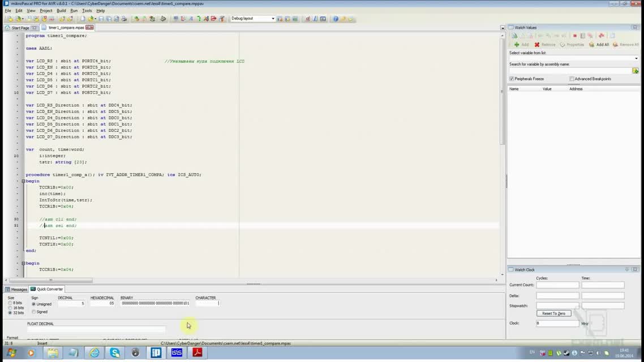Select the 32 bits size option
Screen dimensions: 644x362
point(10,313)
